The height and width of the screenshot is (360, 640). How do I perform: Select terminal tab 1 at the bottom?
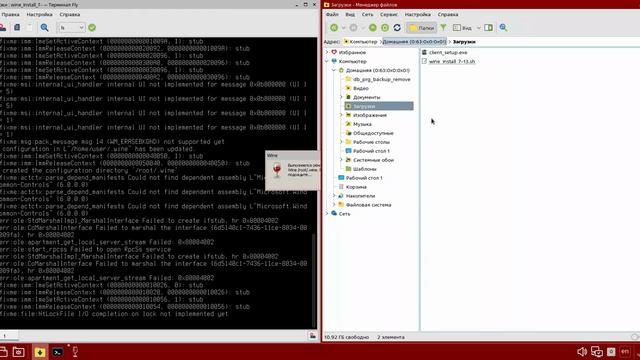coord(9,336)
